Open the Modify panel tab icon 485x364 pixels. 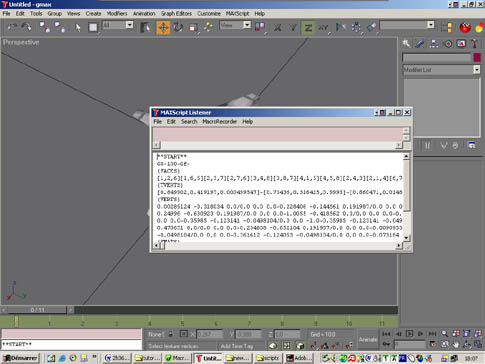[x=420, y=44]
